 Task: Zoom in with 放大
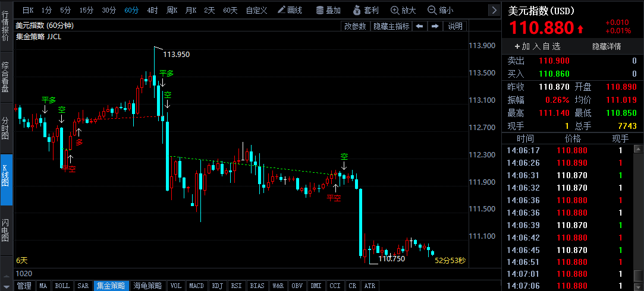(x=403, y=10)
